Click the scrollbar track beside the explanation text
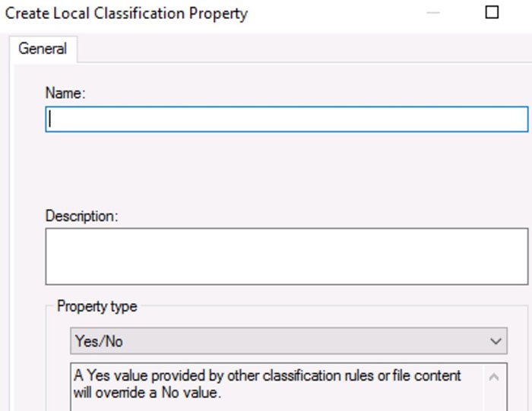The height and width of the screenshot is (411, 532). [x=494, y=399]
